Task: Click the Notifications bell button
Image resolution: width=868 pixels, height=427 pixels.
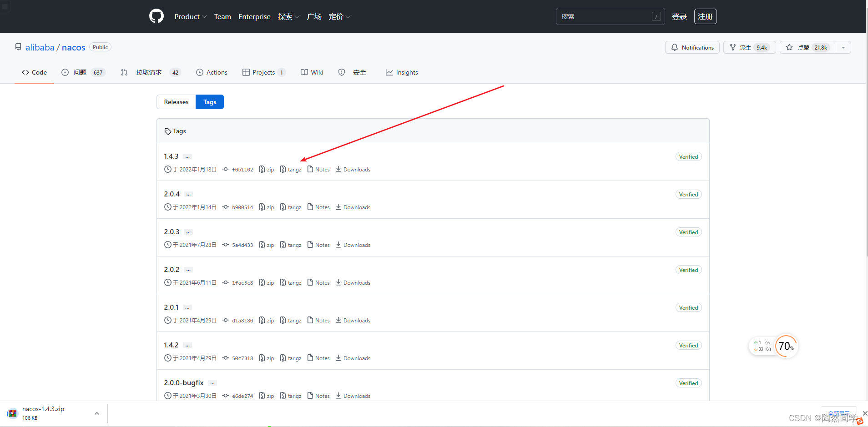Action: coord(692,47)
